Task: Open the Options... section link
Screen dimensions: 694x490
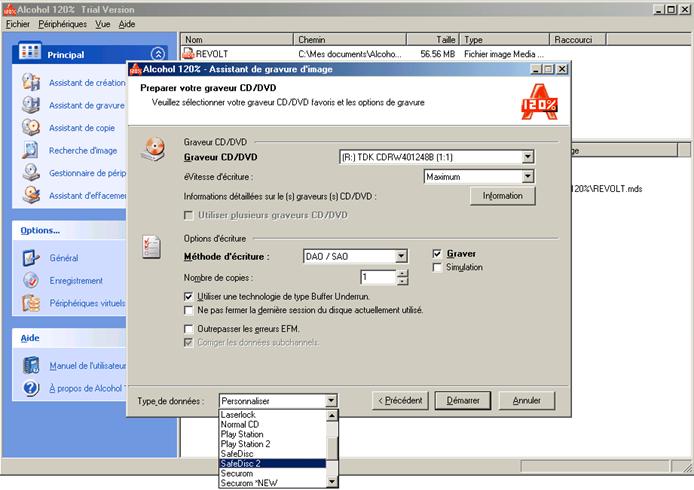Action: pos(40,231)
